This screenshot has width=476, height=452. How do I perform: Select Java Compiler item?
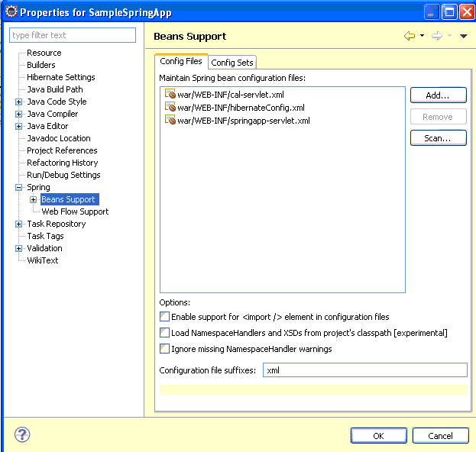tap(52, 114)
